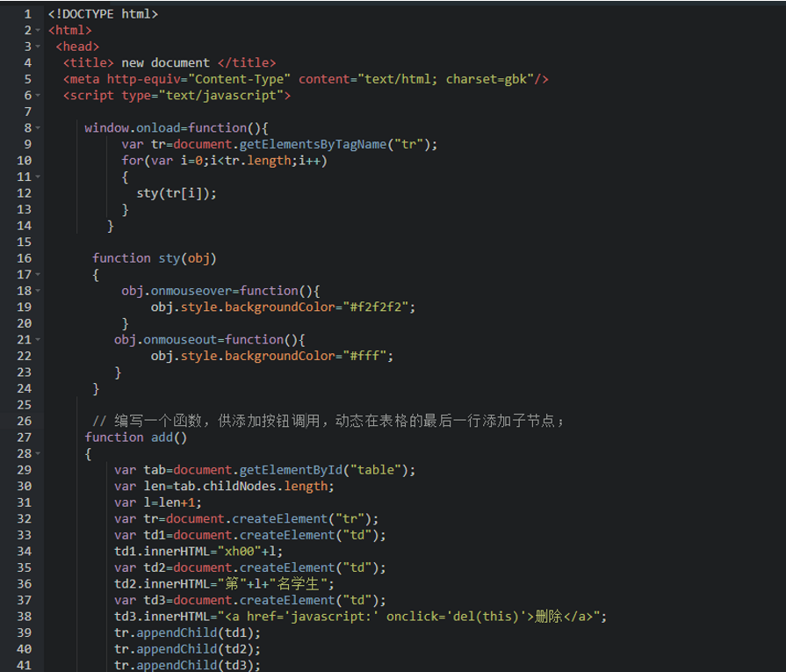Click gutter line number 5
Screen dimensions: 786x672
[x=27, y=79]
